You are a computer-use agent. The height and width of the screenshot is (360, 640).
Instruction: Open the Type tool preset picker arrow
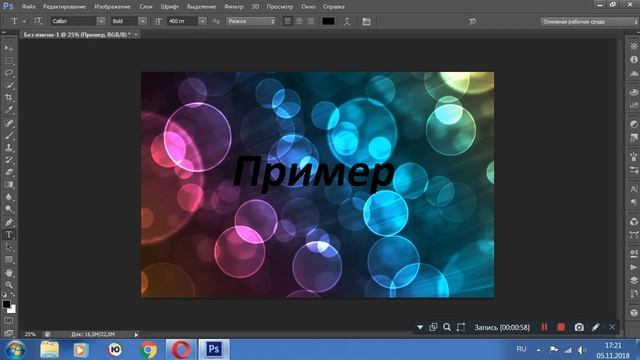(x=24, y=21)
